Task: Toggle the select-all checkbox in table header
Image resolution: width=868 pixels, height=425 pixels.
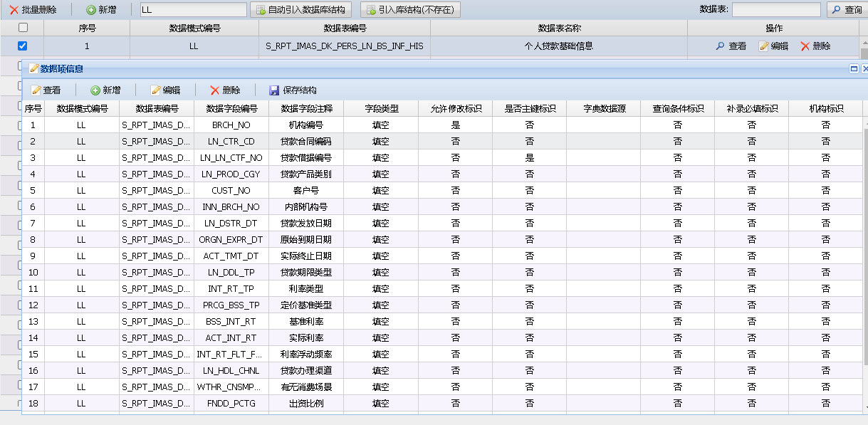Action: point(23,28)
